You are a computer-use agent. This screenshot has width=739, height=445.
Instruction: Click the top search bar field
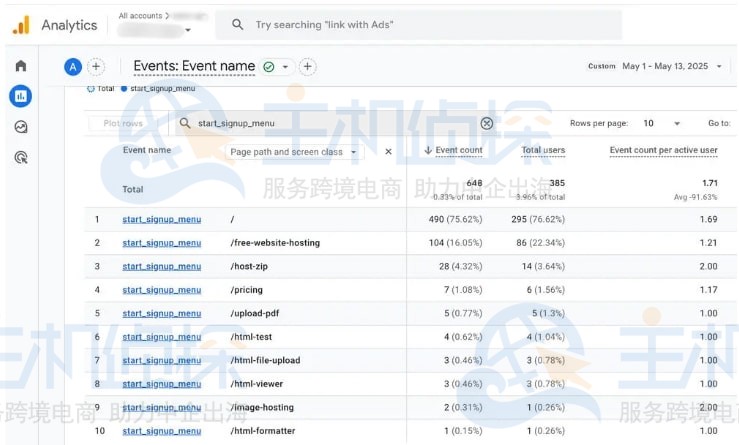coord(419,25)
